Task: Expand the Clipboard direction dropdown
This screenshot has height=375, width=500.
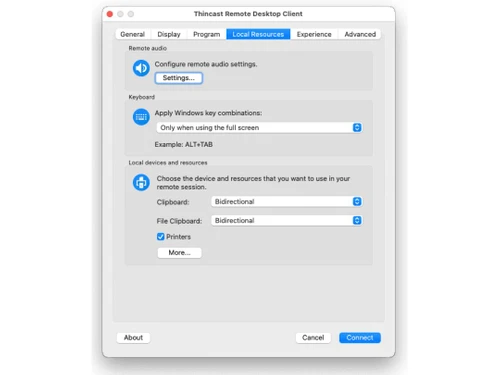Action: (x=287, y=202)
